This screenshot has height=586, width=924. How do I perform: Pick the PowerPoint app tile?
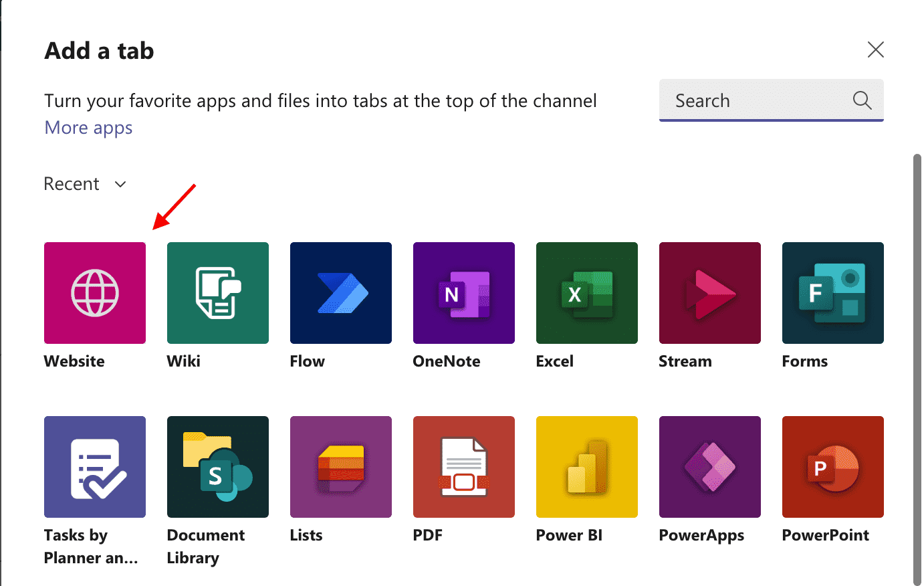[x=833, y=467]
